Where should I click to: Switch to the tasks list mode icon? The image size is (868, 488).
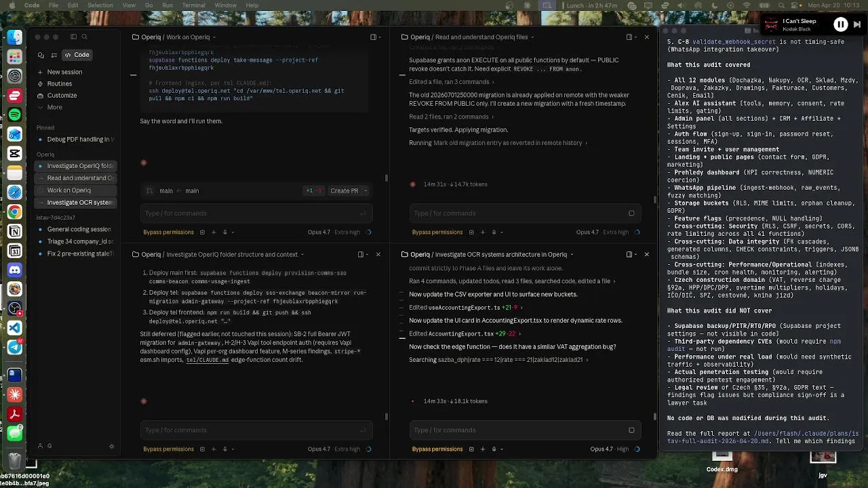pyautogui.click(x=54, y=55)
